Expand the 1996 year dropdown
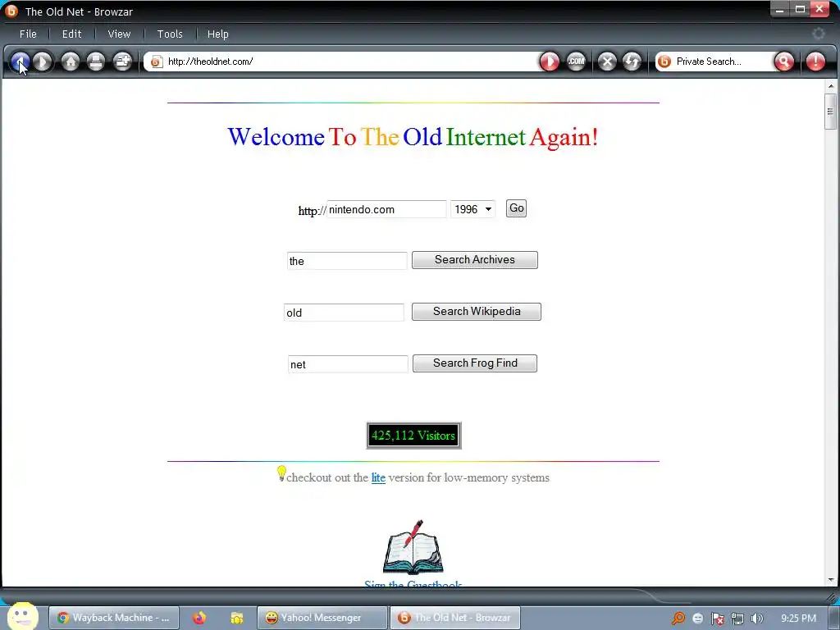 (473, 209)
